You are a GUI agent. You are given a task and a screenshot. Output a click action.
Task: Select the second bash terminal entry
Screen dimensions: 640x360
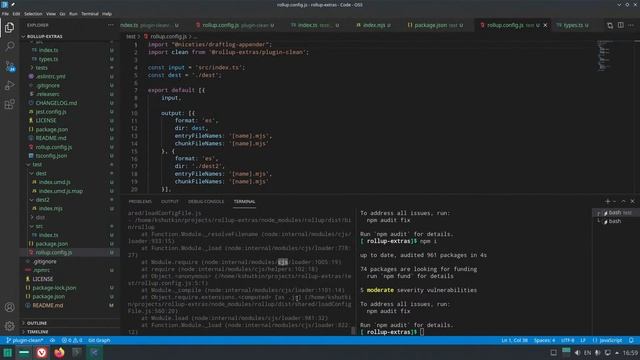[x=615, y=221]
